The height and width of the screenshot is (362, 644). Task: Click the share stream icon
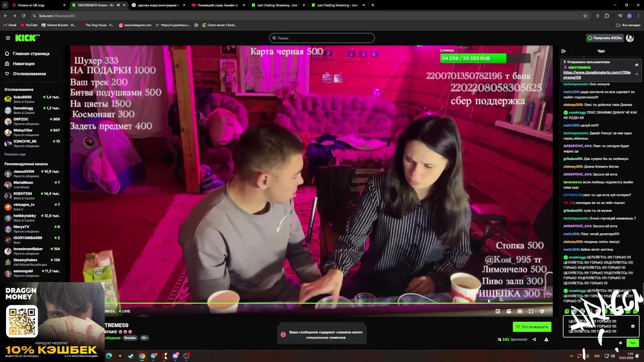pos(534,339)
